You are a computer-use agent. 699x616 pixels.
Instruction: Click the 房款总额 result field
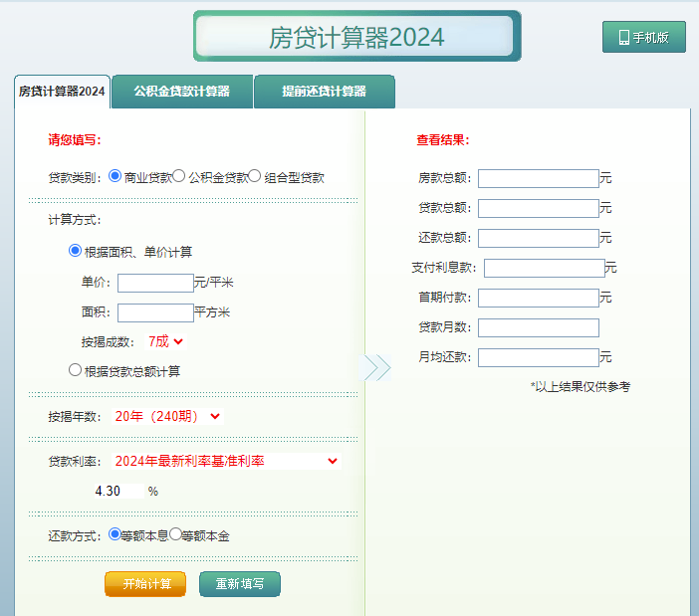coord(539,178)
